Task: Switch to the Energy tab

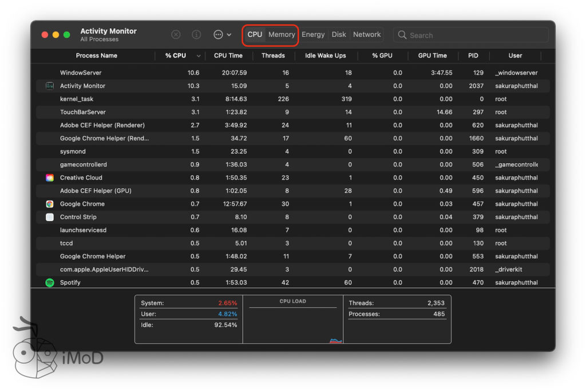Action: [313, 34]
